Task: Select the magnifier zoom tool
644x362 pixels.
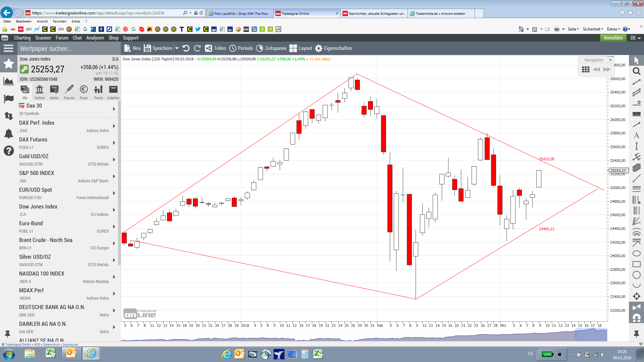Action: [636, 71]
